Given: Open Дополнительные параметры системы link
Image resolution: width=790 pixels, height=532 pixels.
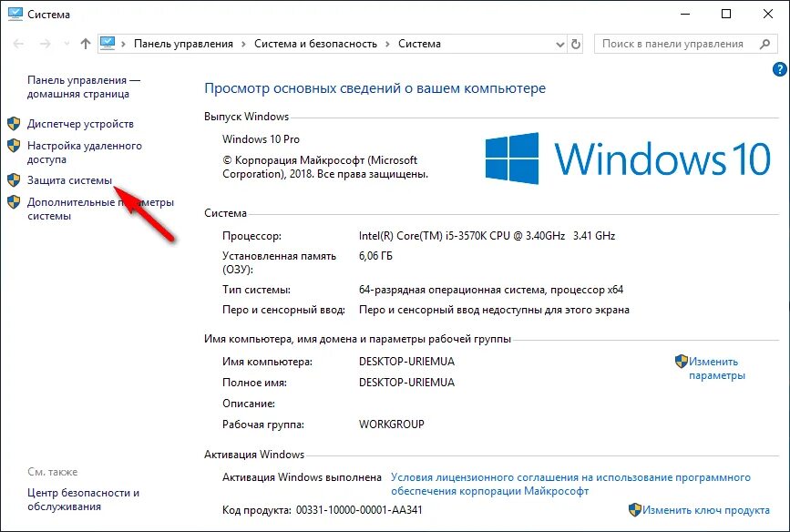Looking at the screenshot, I should click(x=100, y=210).
